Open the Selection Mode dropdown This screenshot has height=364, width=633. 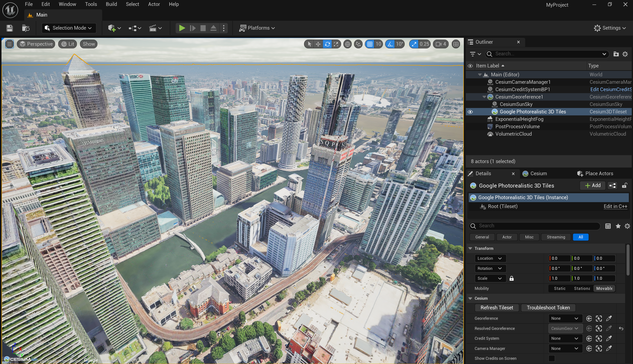(69, 28)
